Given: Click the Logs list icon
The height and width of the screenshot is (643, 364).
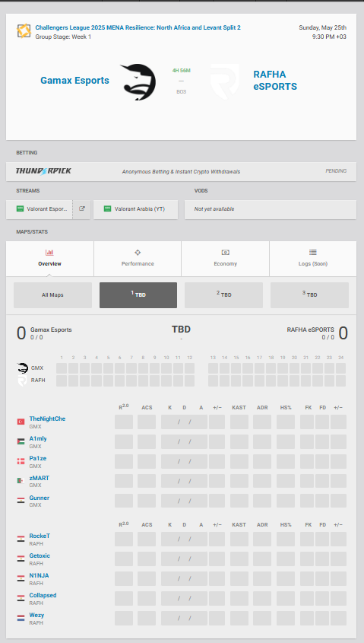Looking at the screenshot, I should coord(313,253).
